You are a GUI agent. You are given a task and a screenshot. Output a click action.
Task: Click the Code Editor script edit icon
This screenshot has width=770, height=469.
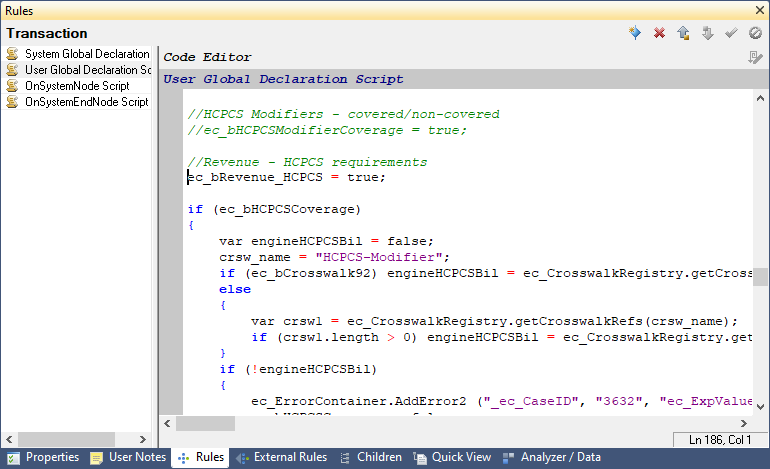point(756,57)
